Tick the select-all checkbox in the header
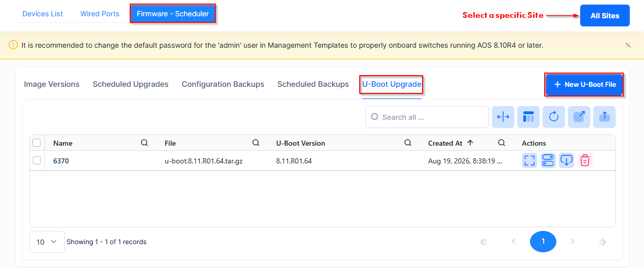This screenshot has height=268, width=644. [37, 143]
